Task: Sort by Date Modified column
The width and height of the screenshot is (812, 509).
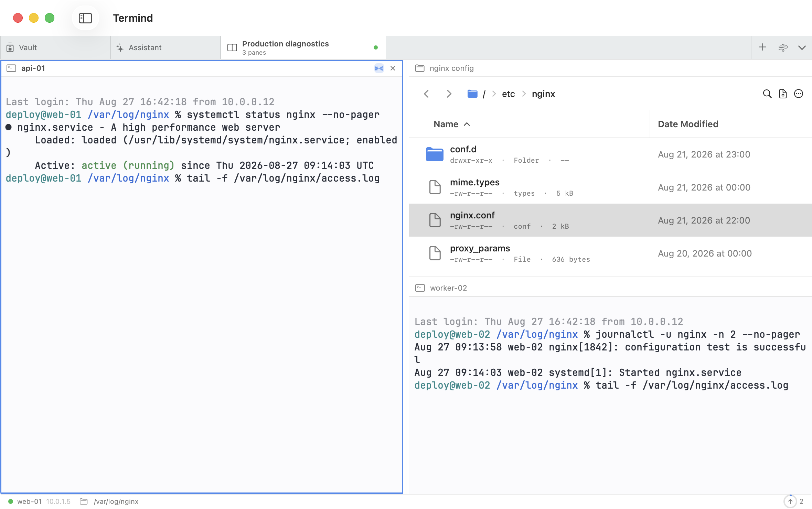Action: 688,124
